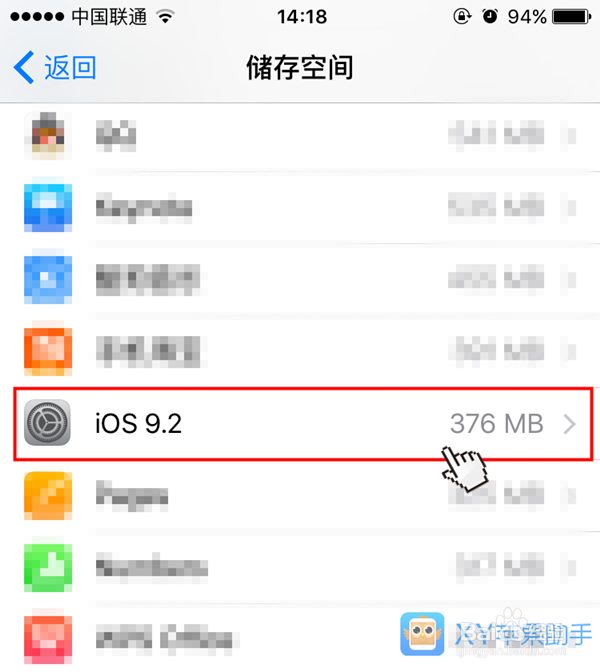Select the iOS 9.2 update row title
The height and width of the screenshot is (672, 600).
138,423
